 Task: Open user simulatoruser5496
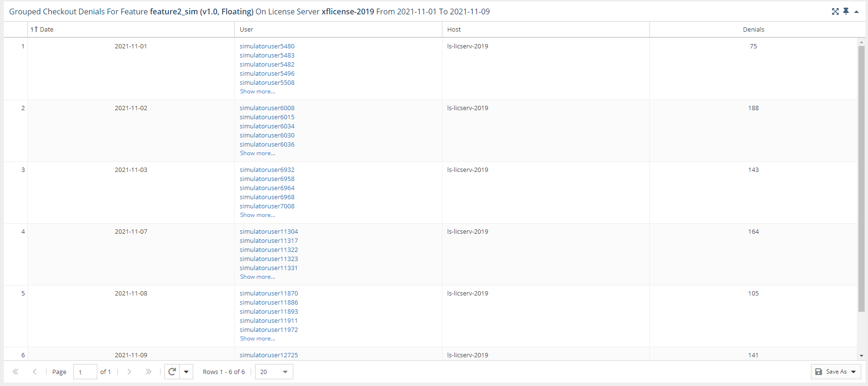(x=267, y=74)
